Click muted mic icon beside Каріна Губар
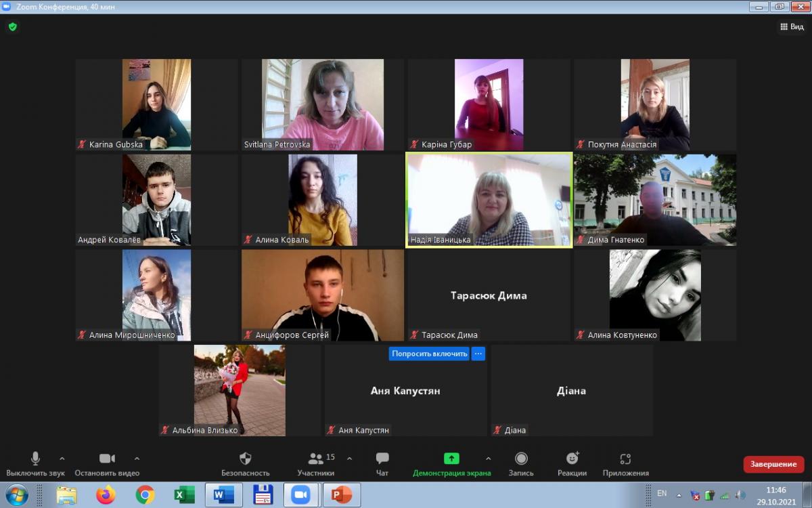 tap(415, 144)
